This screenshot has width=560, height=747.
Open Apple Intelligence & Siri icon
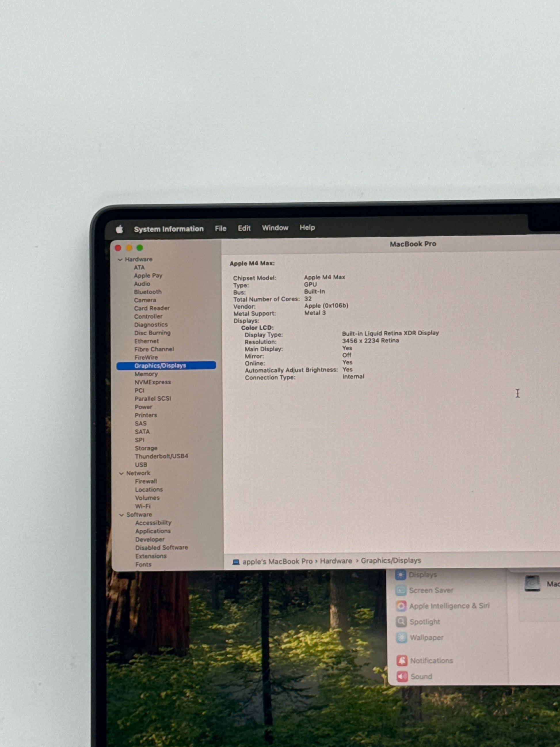click(x=401, y=606)
